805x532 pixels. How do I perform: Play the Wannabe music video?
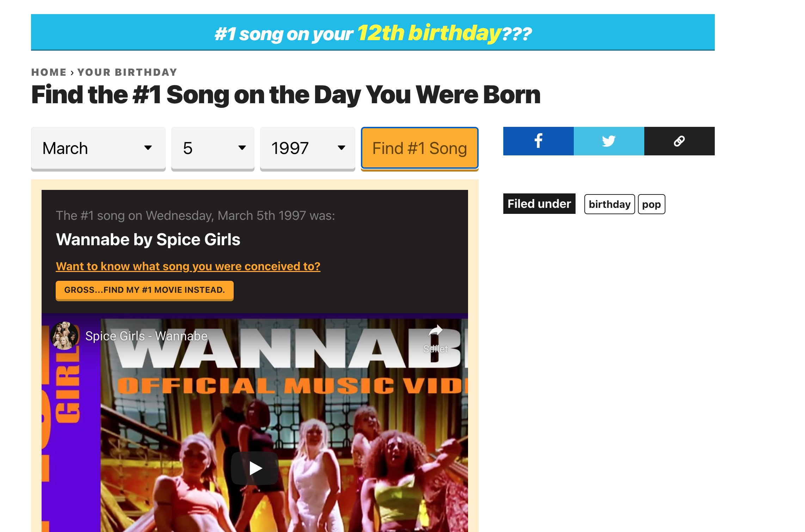coord(255,468)
